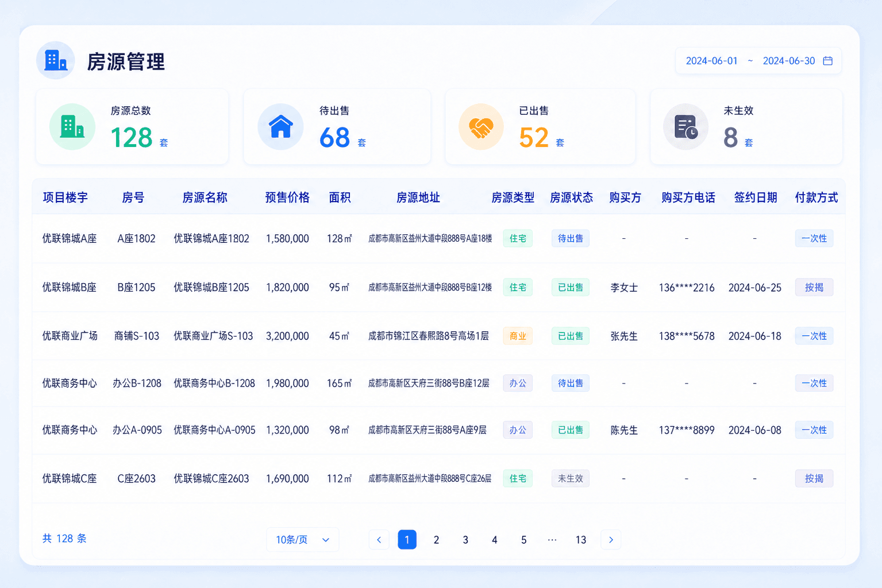Viewport: 882px width, 588px height.
Task: Select the 优联锦城B座1205 property name
Action: [x=211, y=287]
